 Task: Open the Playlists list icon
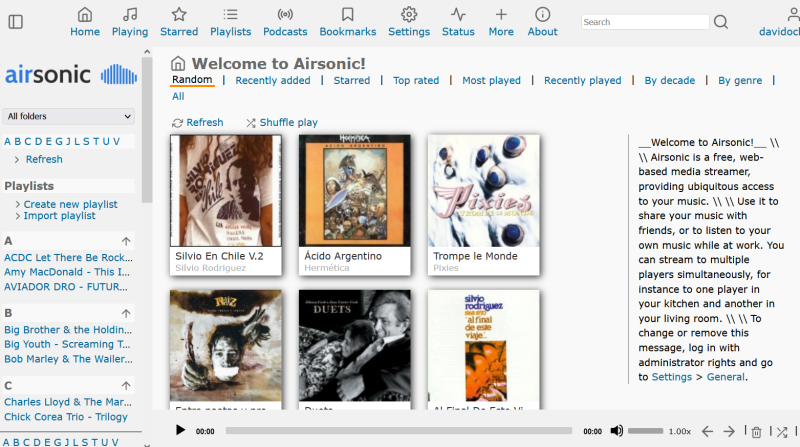231,14
